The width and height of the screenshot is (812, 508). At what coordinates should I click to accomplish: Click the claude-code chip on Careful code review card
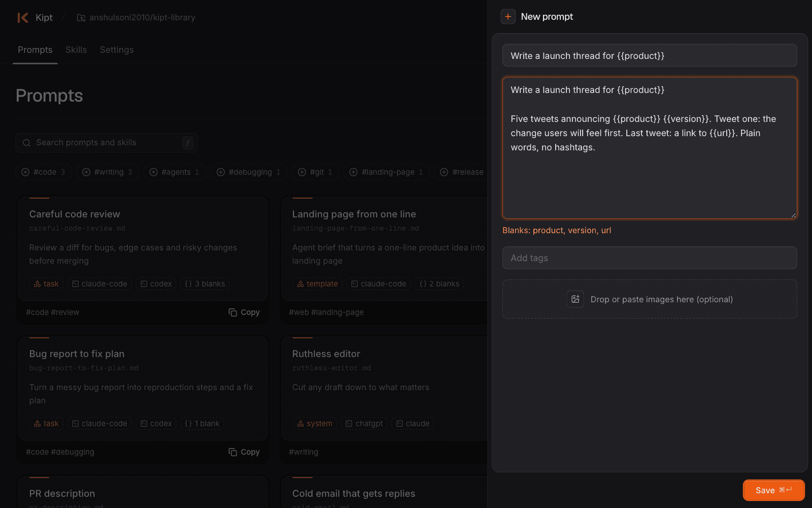(x=99, y=284)
